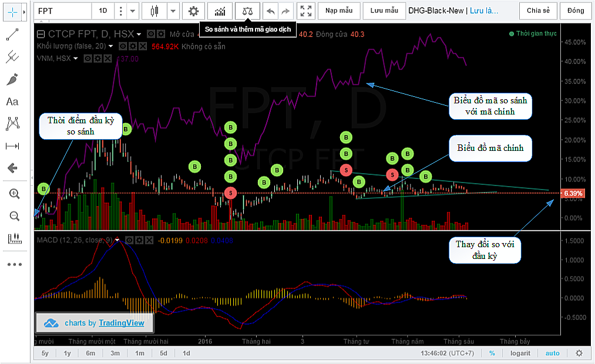This screenshot has height=364, width=595.
Task: Click the Nạp mẫu button
Action: (339, 11)
